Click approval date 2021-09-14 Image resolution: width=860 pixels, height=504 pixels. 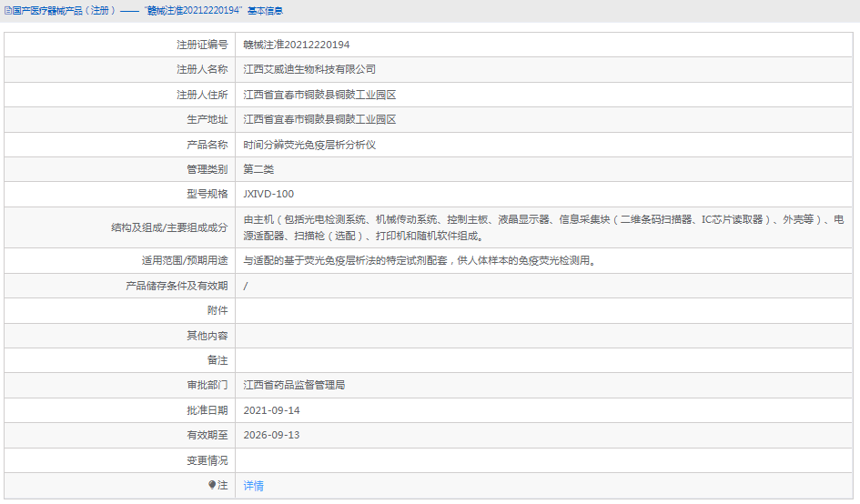[x=271, y=410]
